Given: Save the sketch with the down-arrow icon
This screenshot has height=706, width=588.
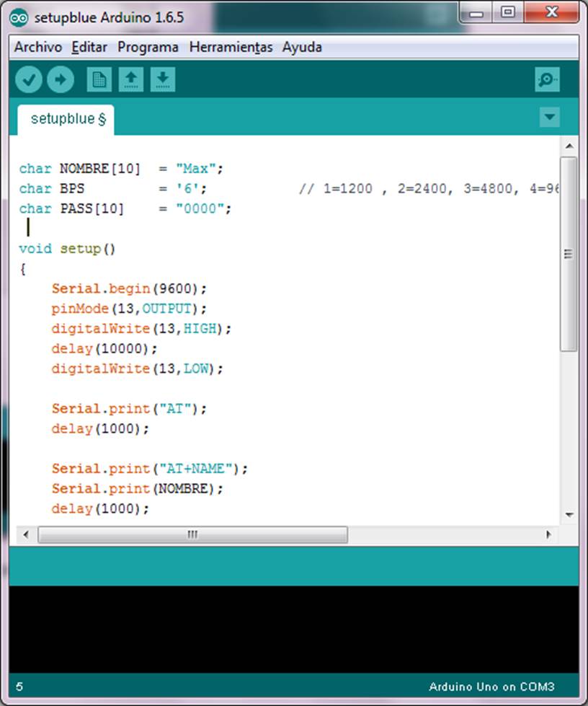Looking at the screenshot, I should [x=162, y=80].
